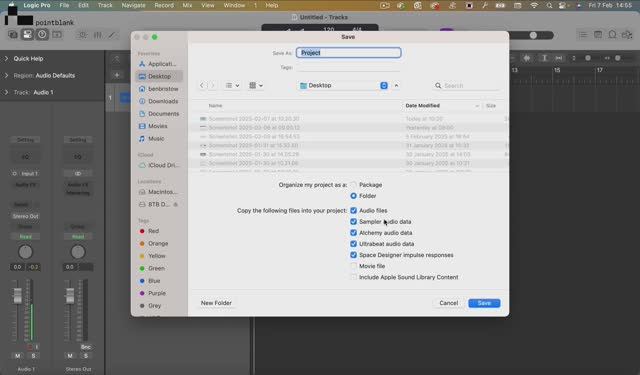Select Package project organization option
Screen dimensions: 640x375
click(x=353, y=185)
